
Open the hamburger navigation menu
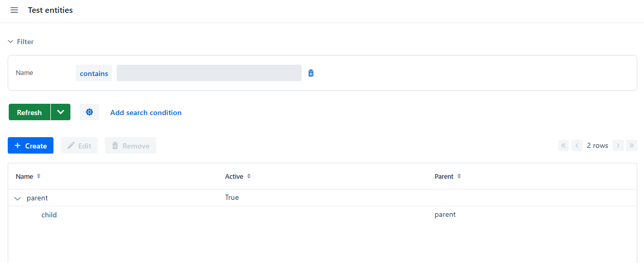click(14, 10)
